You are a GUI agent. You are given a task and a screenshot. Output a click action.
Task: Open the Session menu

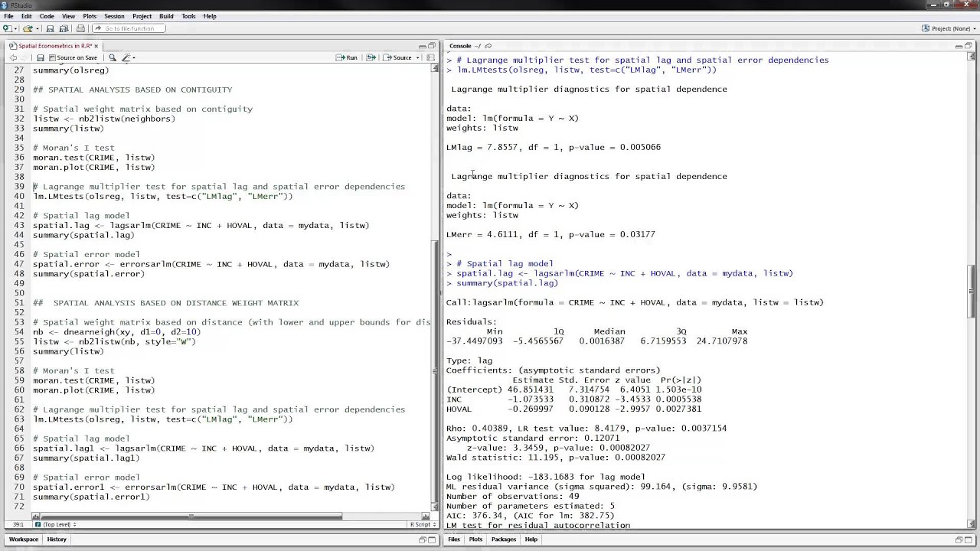114,16
